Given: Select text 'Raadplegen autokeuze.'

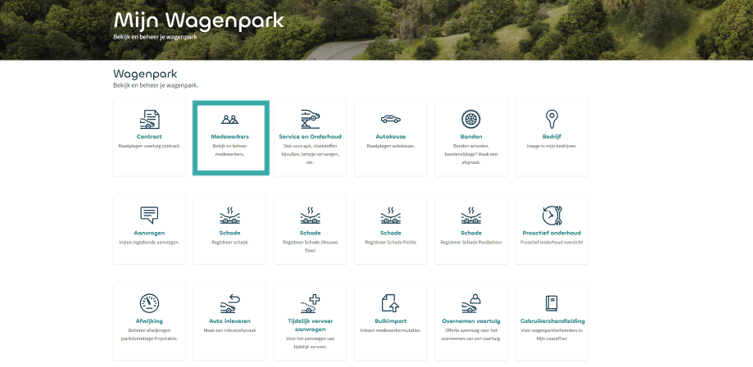Looking at the screenshot, I should (x=390, y=146).
